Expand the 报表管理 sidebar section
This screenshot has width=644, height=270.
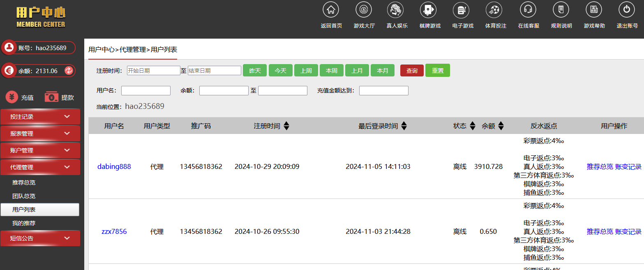[x=40, y=134]
